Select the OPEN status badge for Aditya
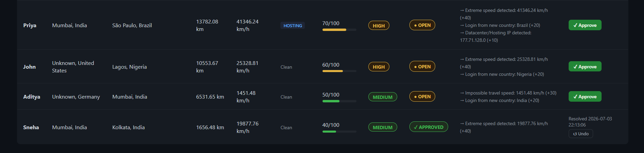Screen dimensions: 644x153 tap(422, 97)
